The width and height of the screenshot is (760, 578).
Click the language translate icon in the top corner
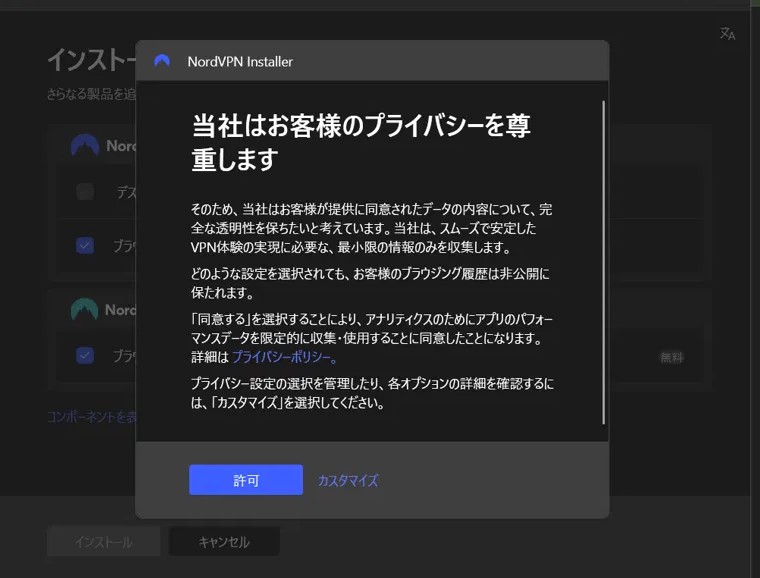click(727, 33)
